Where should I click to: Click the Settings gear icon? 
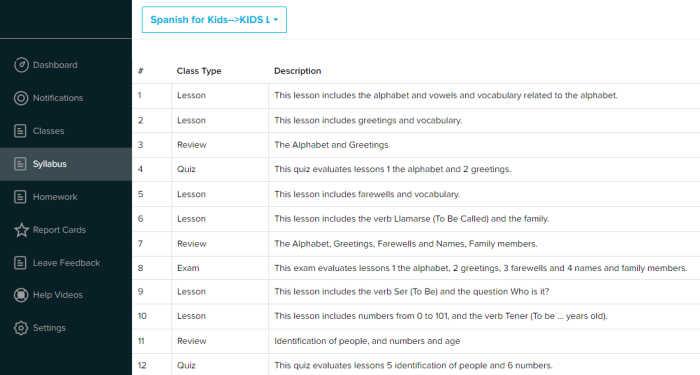coord(21,328)
